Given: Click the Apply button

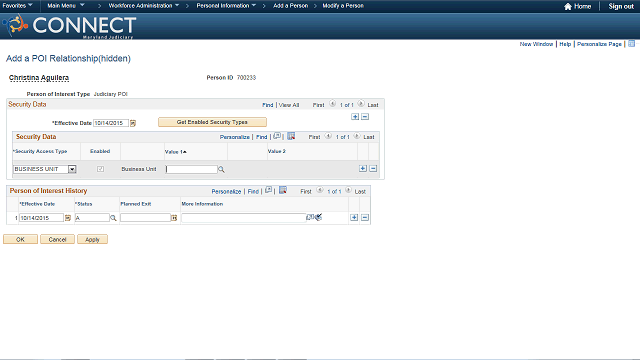Looking at the screenshot, I should (92, 240).
